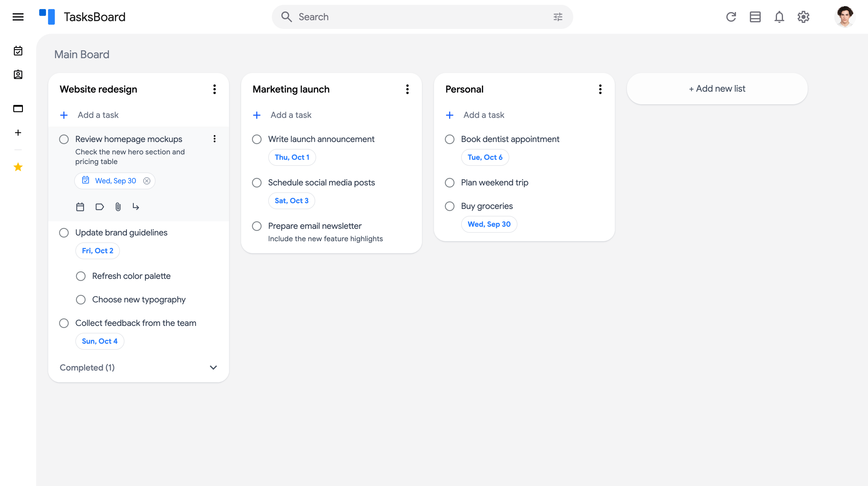This screenshot has width=868, height=486.
Task: Click the label tag icon under mockups task
Action: tap(100, 207)
